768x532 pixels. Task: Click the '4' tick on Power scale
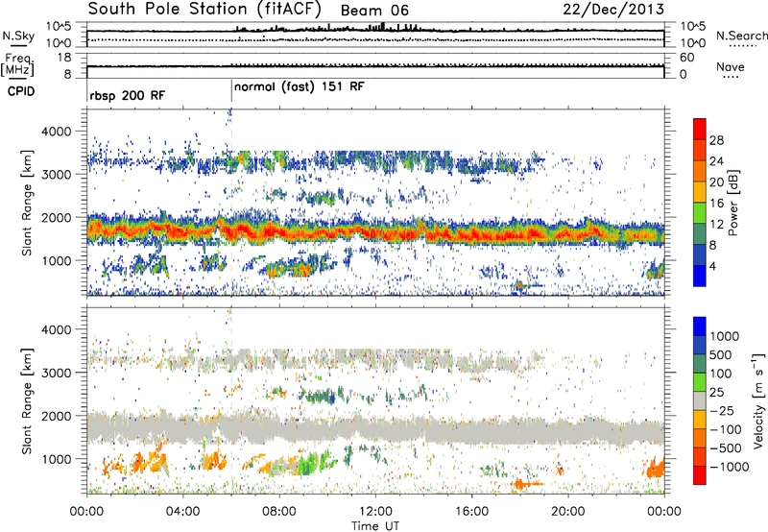[x=713, y=266]
